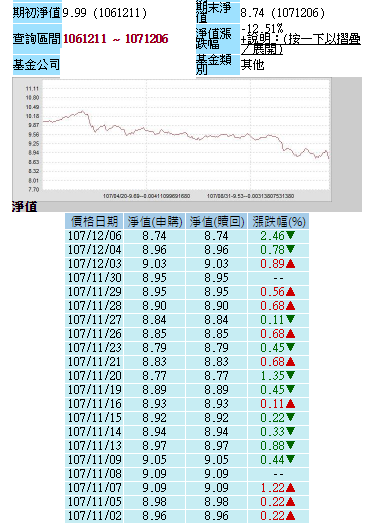Click the red up arrow in the 107/11/07 row

tap(291, 488)
